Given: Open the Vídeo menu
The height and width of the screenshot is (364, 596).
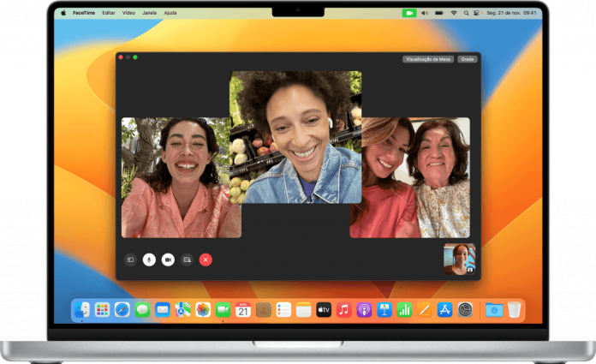Looking at the screenshot, I should pos(128,13).
